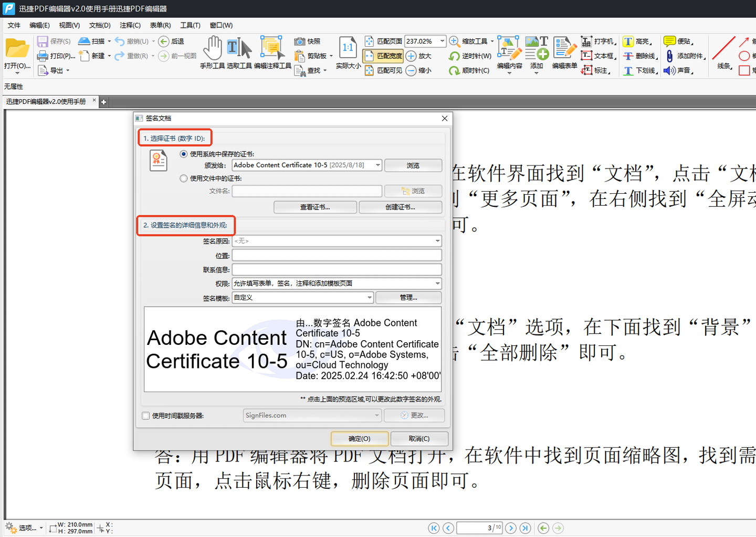The height and width of the screenshot is (537, 756).
Task: Open the 编辑表单 form editing tool
Action: [x=564, y=53]
